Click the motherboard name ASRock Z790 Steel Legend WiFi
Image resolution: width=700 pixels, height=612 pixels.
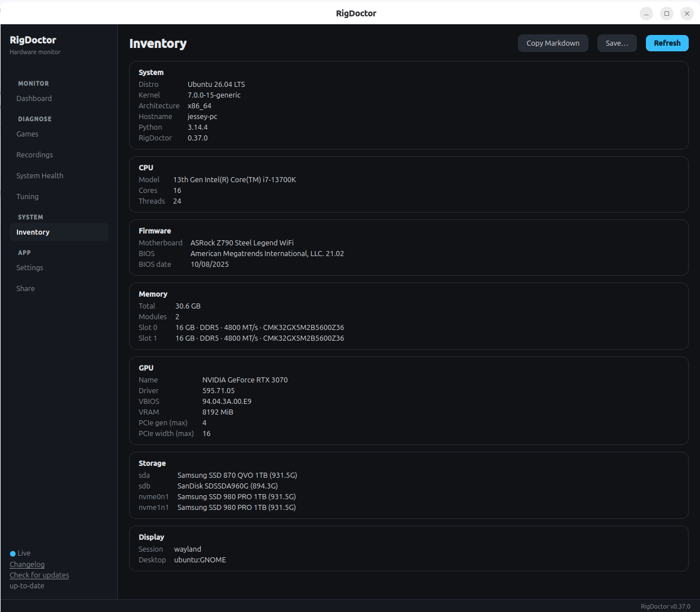pyautogui.click(x=242, y=243)
